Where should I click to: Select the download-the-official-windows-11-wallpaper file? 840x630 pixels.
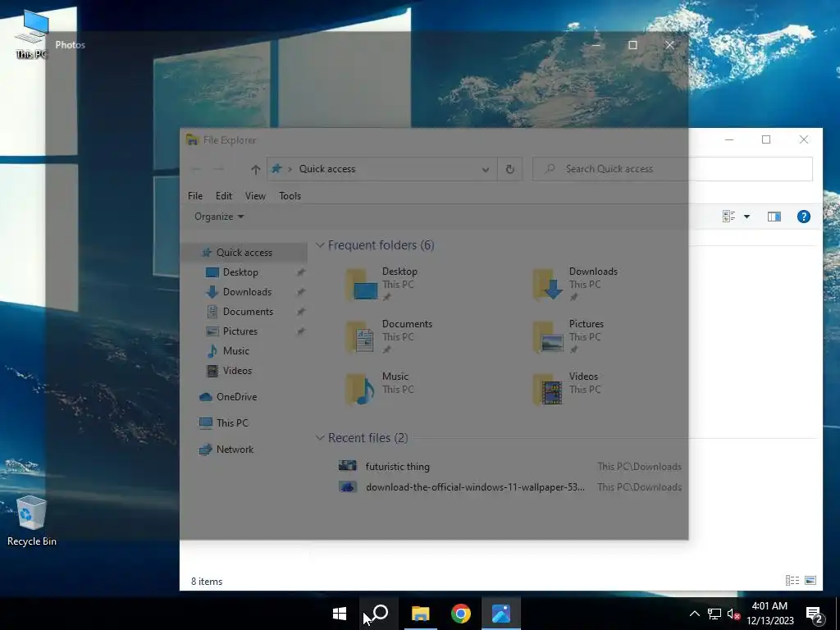click(x=509, y=487)
